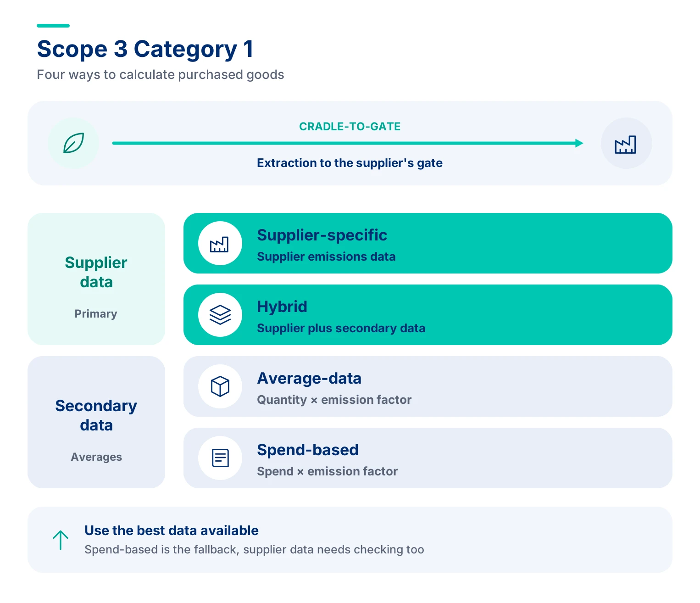Click 'Four ways to calculate purchased goods' subtitle
This screenshot has width=700, height=603.
(161, 75)
